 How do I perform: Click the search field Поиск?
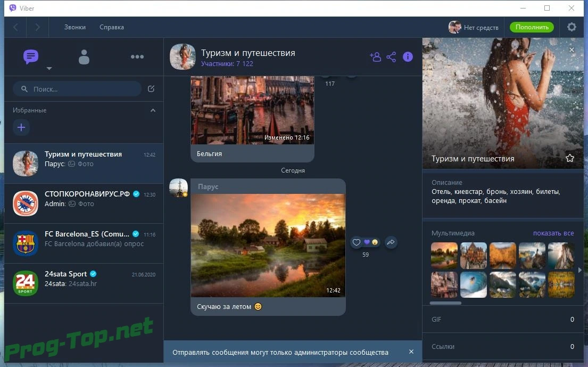(77, 89)
